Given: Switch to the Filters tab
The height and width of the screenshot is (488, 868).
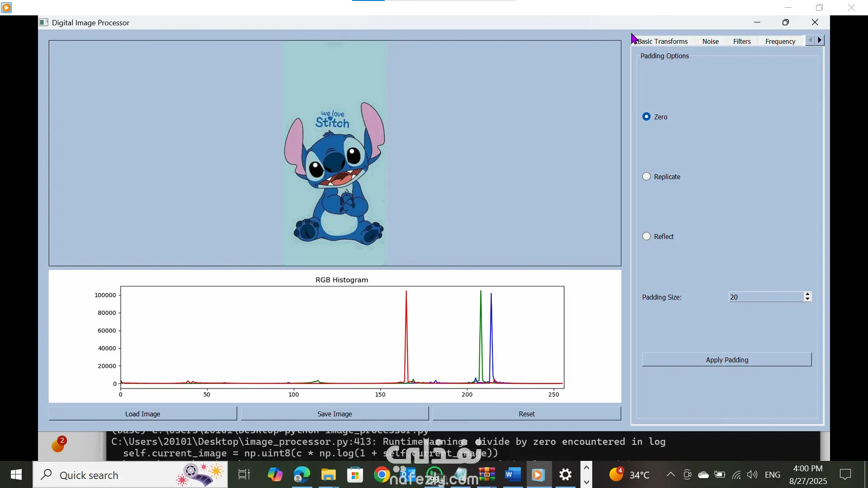Looking at the screenshot, I should coord(741,41).
